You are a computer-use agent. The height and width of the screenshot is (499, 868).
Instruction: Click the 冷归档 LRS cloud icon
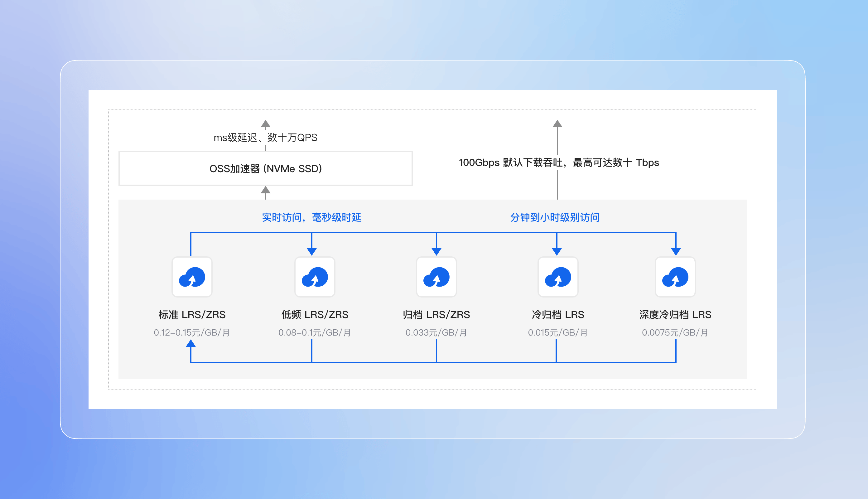558,277
